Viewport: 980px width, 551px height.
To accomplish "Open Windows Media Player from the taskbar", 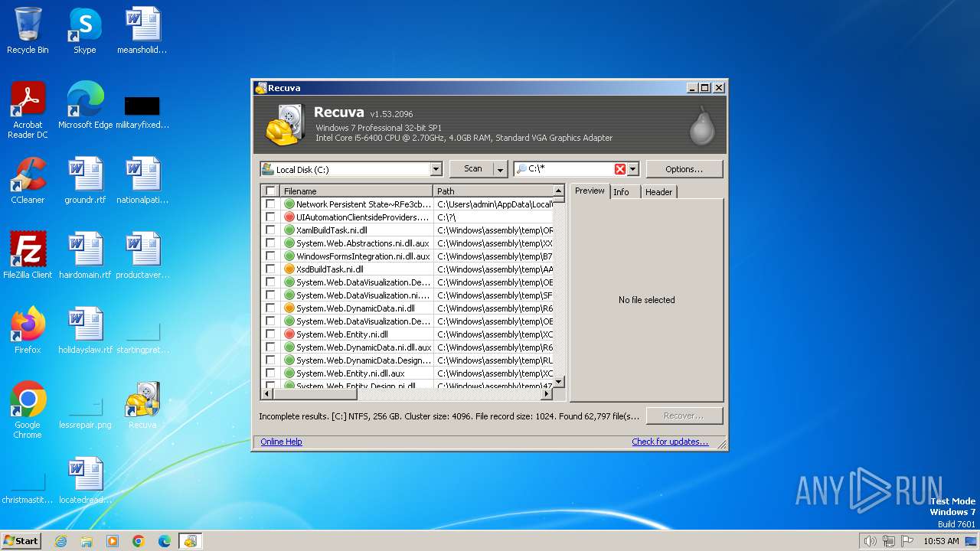I will coord(113,541).
